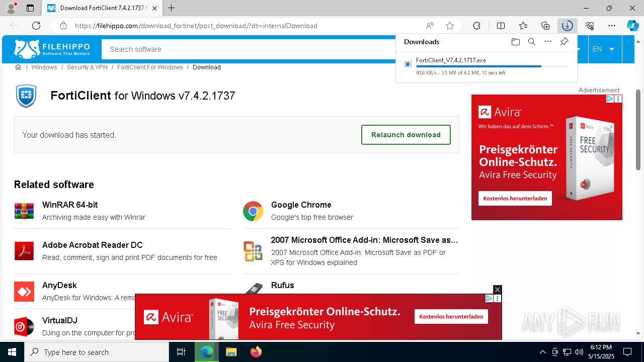Open downloads folder from Downloads panel
This screenshot has height=362, width=644.
[x=515, y=42]
